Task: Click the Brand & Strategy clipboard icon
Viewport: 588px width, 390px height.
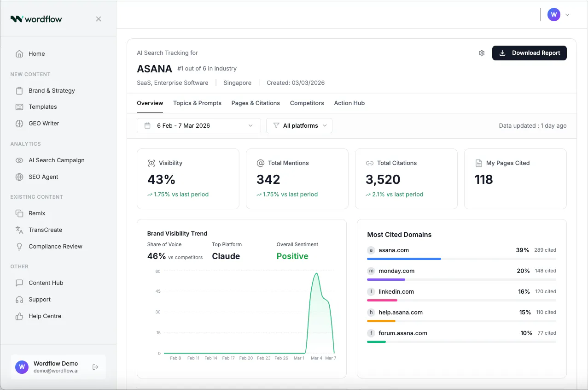Action: (19, 90)
